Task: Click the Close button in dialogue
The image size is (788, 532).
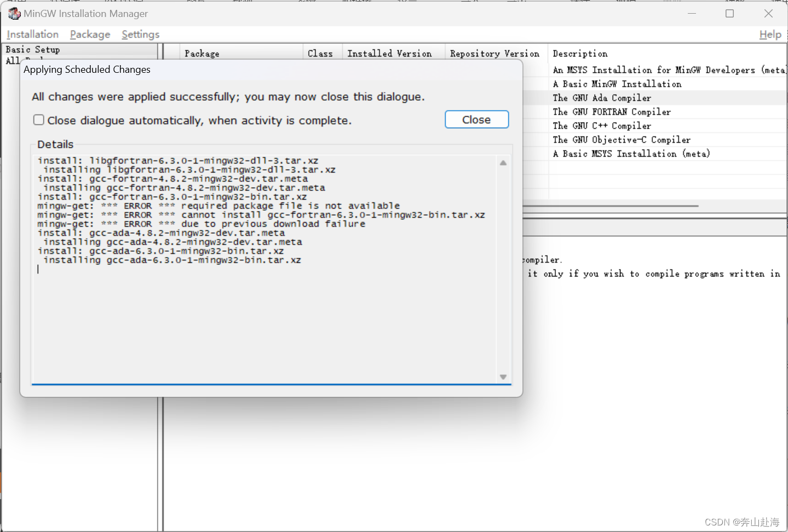Action: [x=476, y=119]
